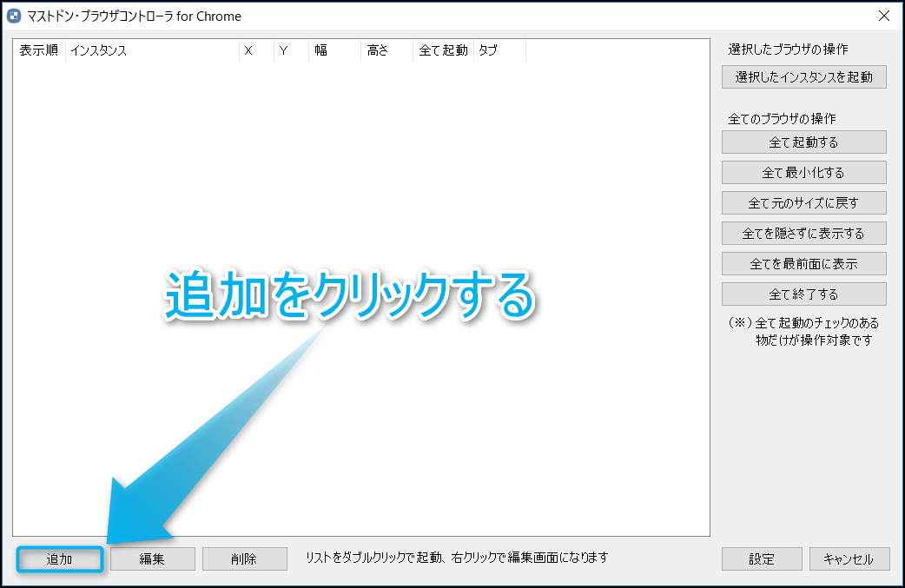Click the キャンセル button
This screenshot has width=905, height=588.
point(849,559)
